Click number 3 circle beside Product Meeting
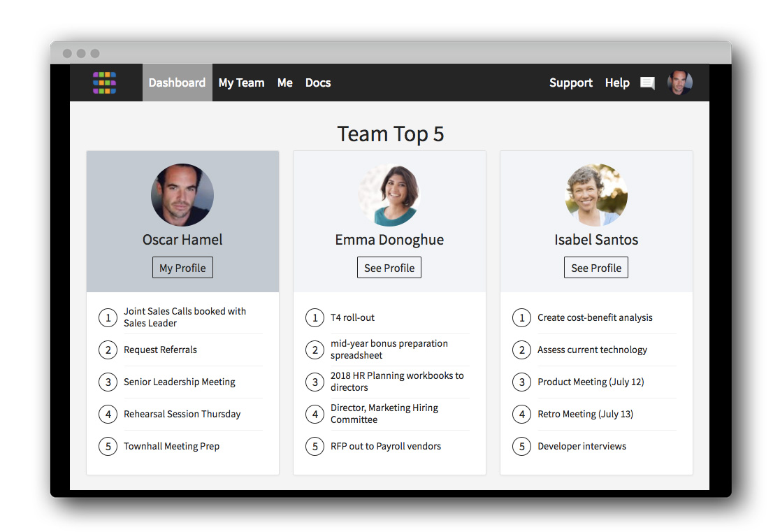The height and width of the screenshot is (532, 780). click(522, 382)
